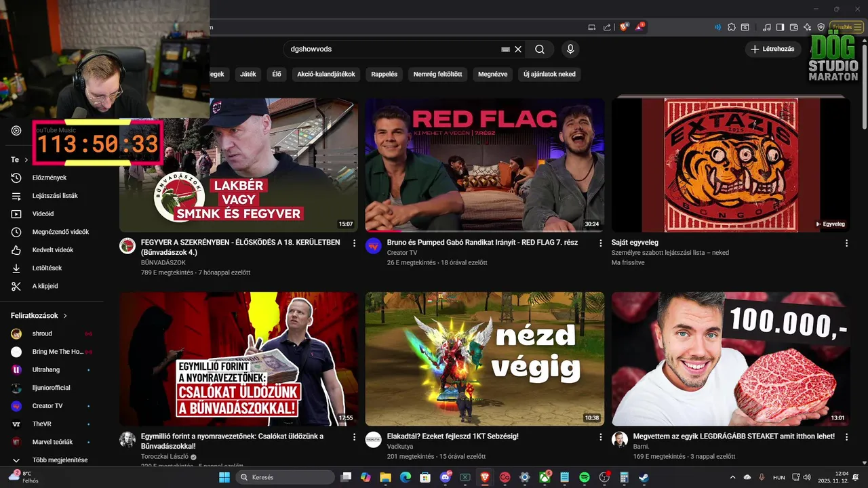Open the music note playlist icon in toolbar
Screen dimensions: 868x488
pos(767,27)
